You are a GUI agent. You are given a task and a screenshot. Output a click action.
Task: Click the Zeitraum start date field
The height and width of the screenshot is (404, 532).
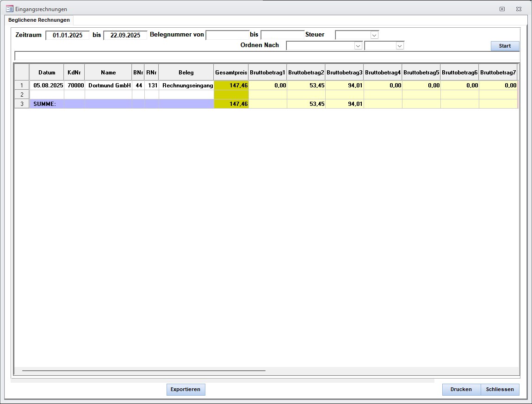67,35
